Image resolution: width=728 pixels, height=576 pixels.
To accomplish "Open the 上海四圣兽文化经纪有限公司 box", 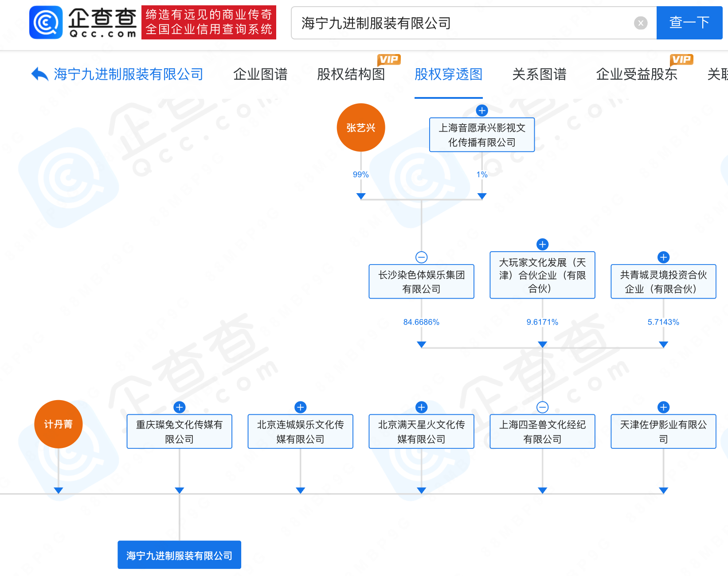I will [542, 432].
